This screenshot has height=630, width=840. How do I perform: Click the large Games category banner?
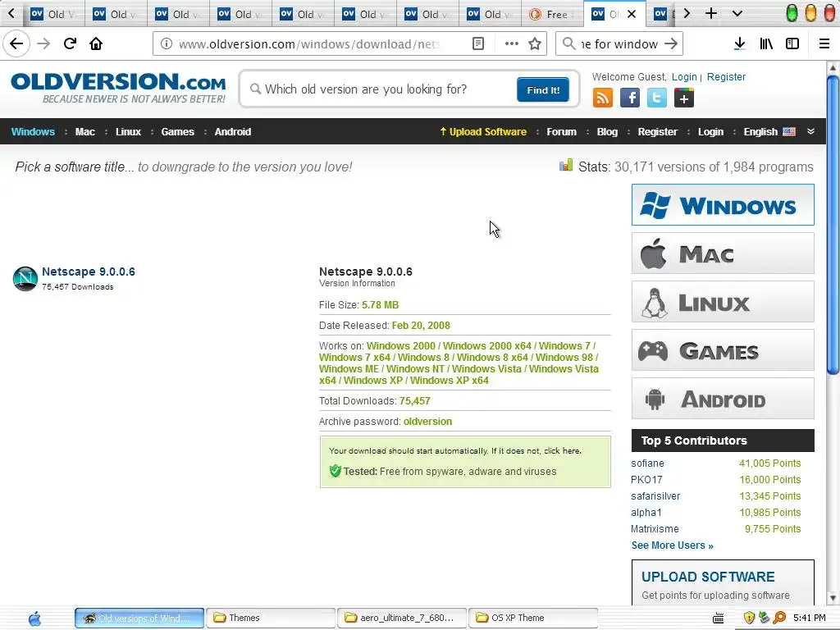pos(723,350)
